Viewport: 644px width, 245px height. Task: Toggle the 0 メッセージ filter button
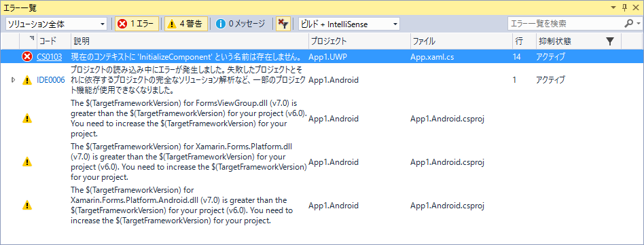(240, 24)
